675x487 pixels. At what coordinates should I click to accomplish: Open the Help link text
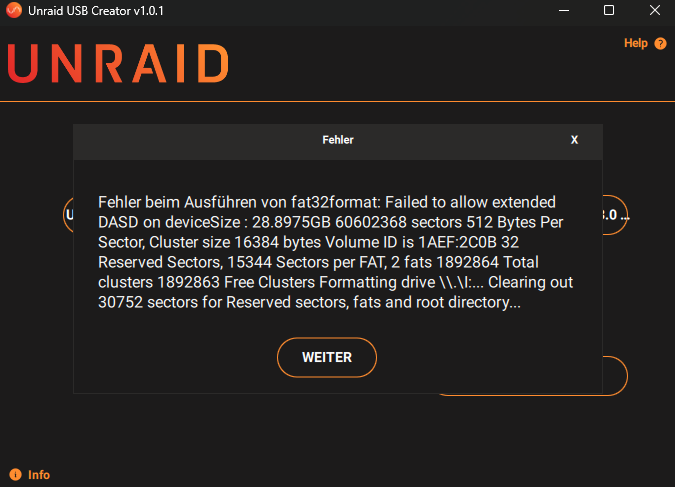pyautogui.click(x=636, y=43)
